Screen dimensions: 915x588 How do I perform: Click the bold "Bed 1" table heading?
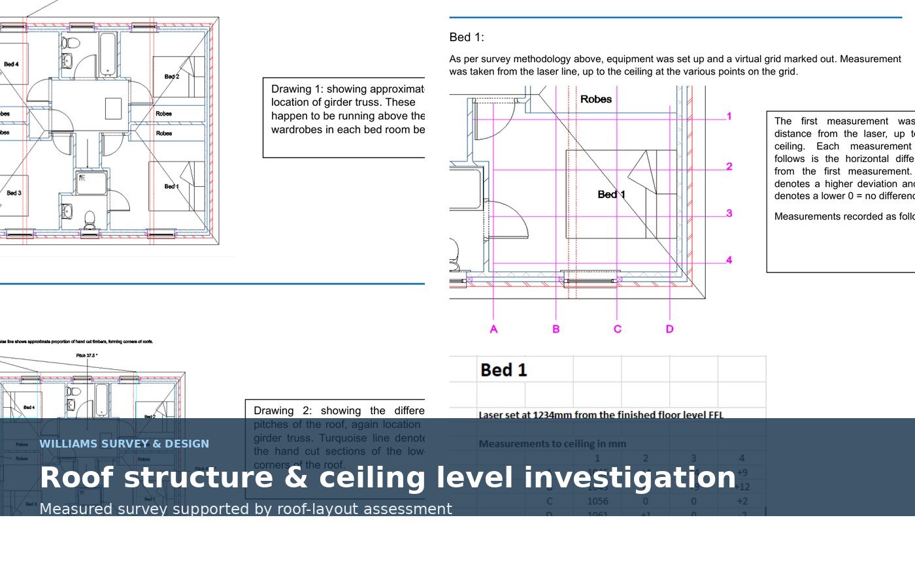(x=504, y=370)
